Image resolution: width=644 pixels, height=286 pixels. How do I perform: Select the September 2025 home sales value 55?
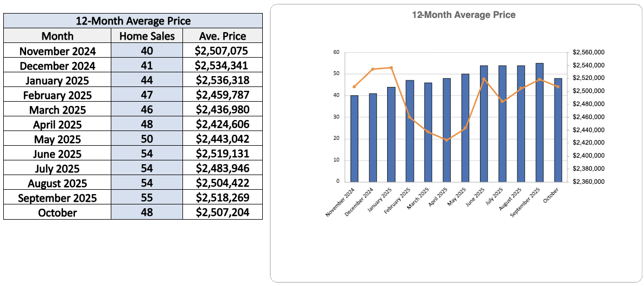coord(147,198)
